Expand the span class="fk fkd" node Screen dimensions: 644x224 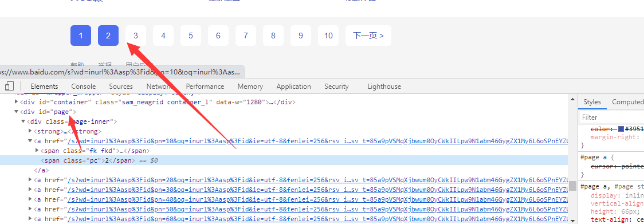click(x=37, y=151)
